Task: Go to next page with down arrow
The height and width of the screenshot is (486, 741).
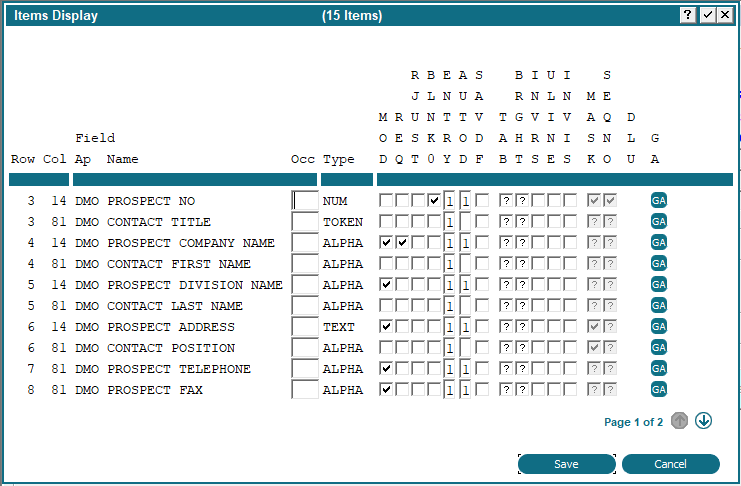Action: [x=703, y=421]
